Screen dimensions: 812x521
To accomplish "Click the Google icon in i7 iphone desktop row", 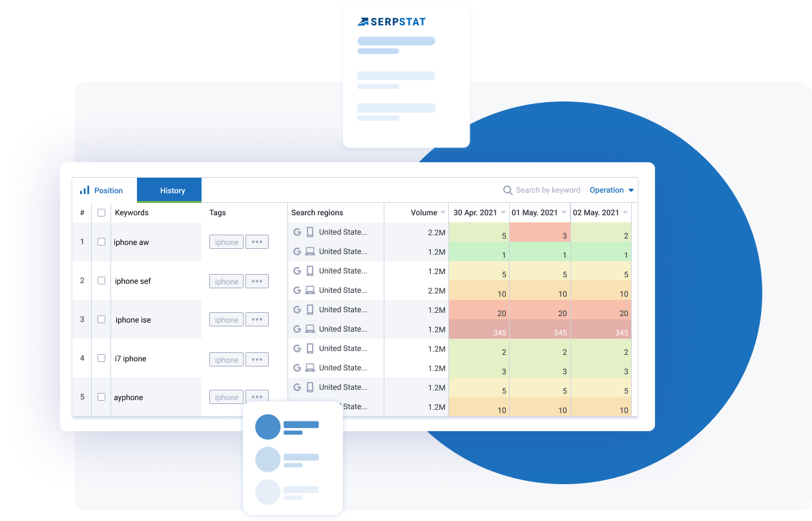I will (x=297, y=368).
